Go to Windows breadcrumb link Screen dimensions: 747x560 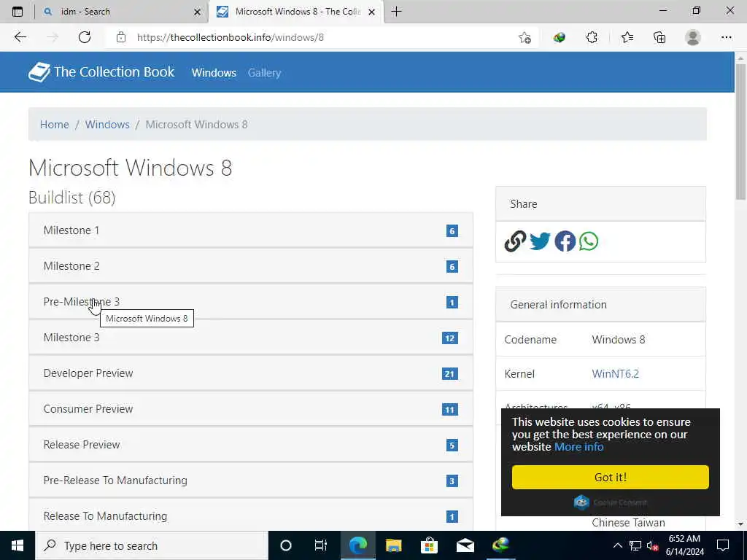tap(107, 124)
